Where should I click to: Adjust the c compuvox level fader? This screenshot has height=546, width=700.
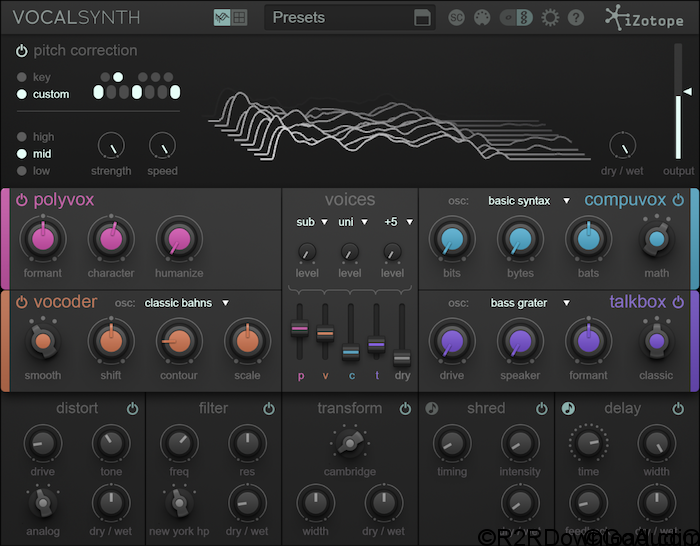[351, 352]
